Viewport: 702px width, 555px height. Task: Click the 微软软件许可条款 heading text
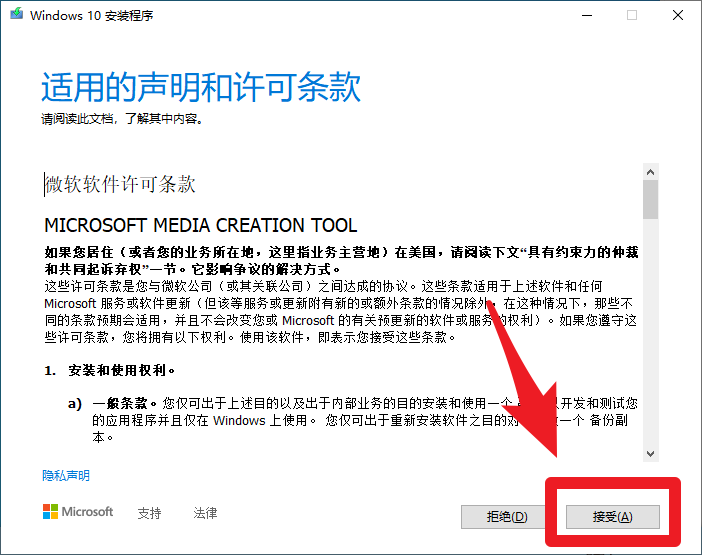click(x=120, y=184)
